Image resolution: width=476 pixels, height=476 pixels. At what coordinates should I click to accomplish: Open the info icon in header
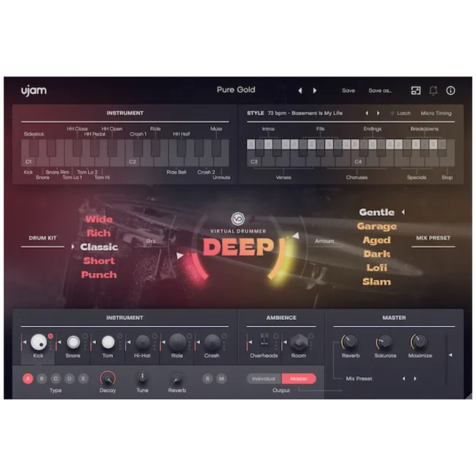point(450,91)
